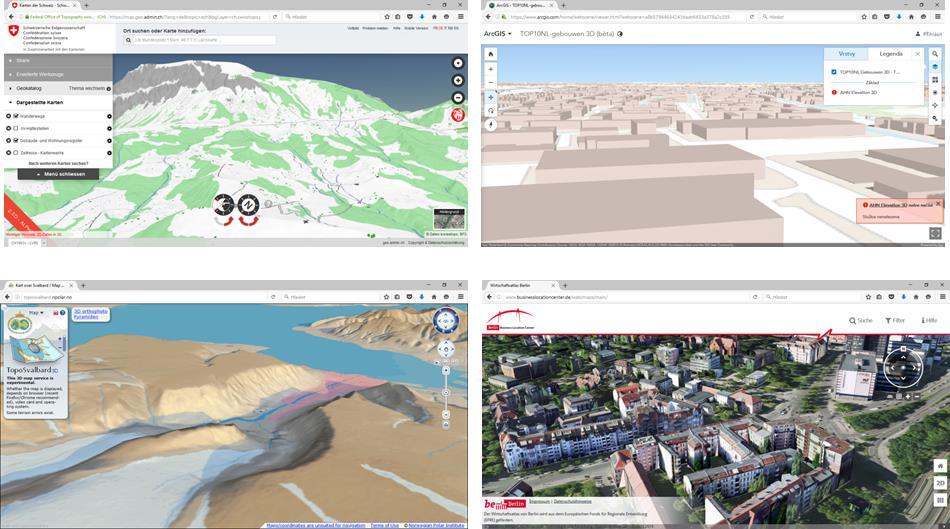Click TopoSvalbard compass navigation ring
The height and width of the screenshot is (529, 950).
coord(446,321)
